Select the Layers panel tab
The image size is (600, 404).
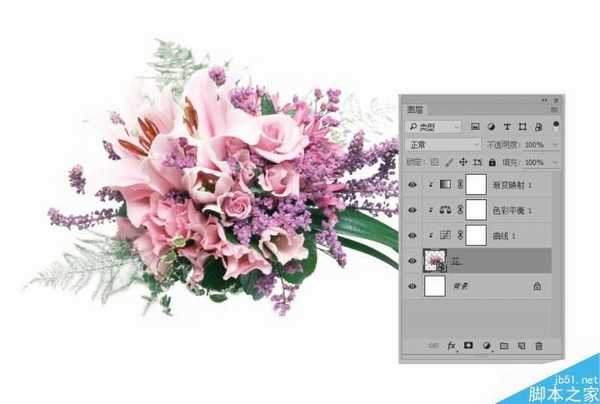pyautogui.click(x=415, y=109)
